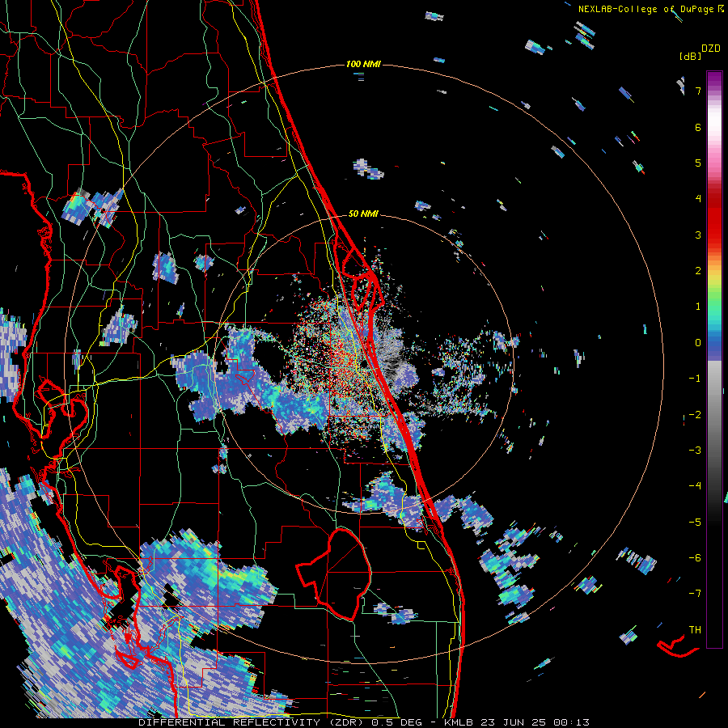Click the KMLB station identifier text

459,722
